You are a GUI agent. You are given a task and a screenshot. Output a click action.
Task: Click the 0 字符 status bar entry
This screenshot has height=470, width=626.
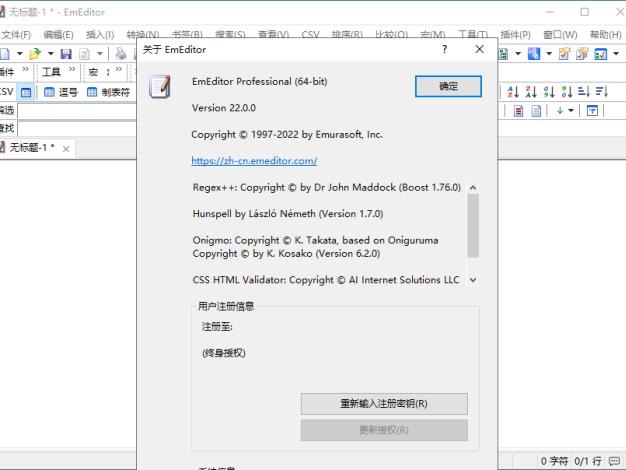[x=554, y=461]
